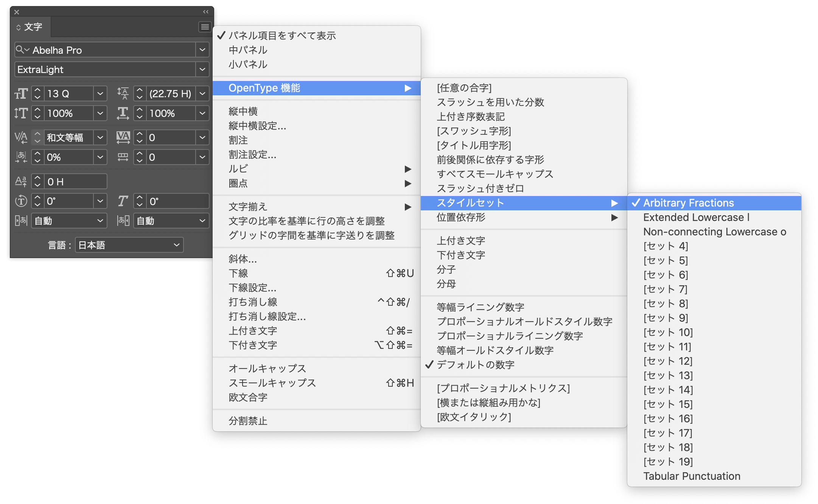The image size is (818, 504).
Task: Click the tracking icon
Action: point(123,137)
